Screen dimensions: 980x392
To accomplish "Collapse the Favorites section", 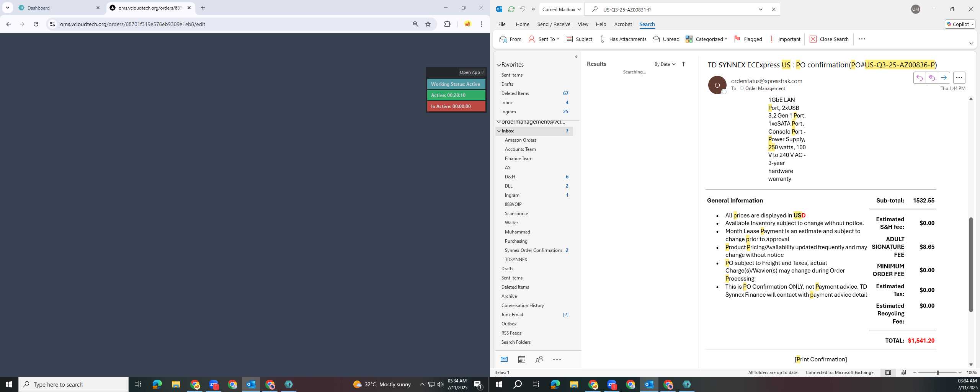I will point(499,65).
